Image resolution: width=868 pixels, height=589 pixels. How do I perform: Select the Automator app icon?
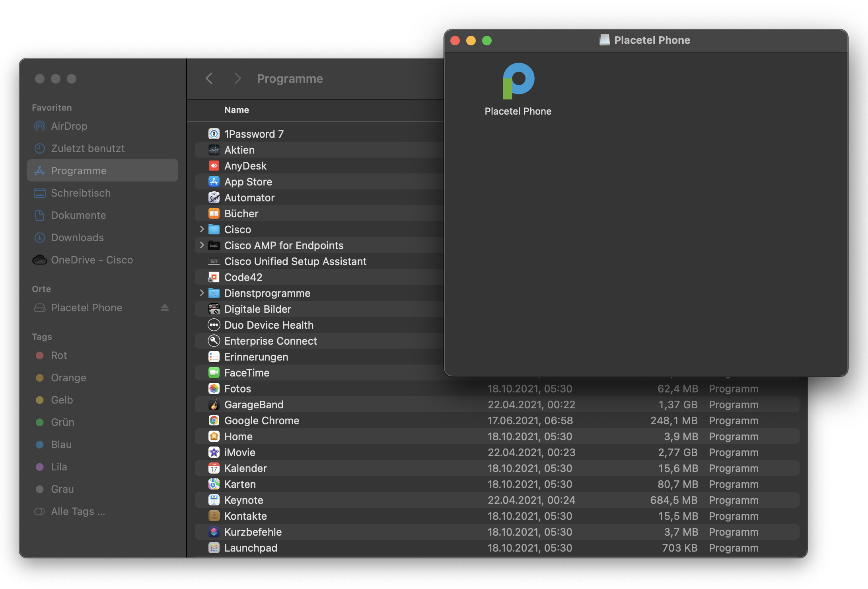[214, 197]
